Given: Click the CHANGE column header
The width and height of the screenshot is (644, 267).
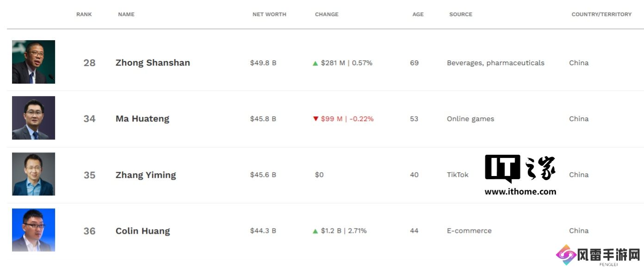Looking at the screenshot, I should click(327, 14).
